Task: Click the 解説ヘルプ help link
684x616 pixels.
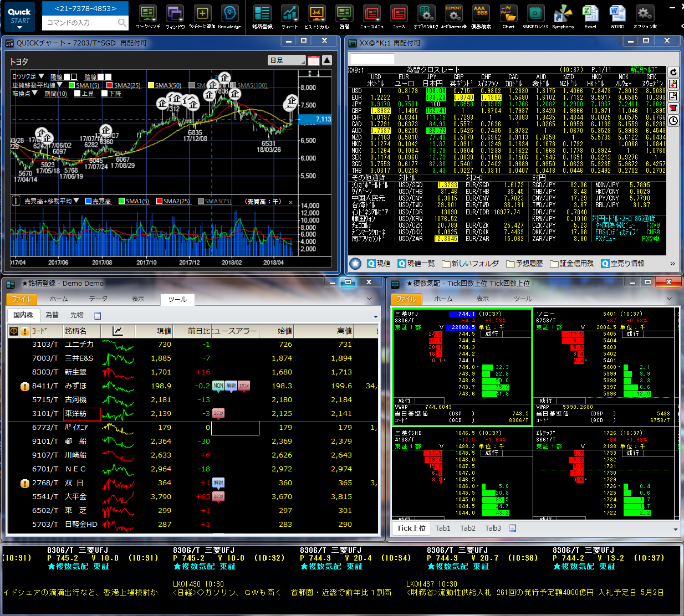Action: 644,70
